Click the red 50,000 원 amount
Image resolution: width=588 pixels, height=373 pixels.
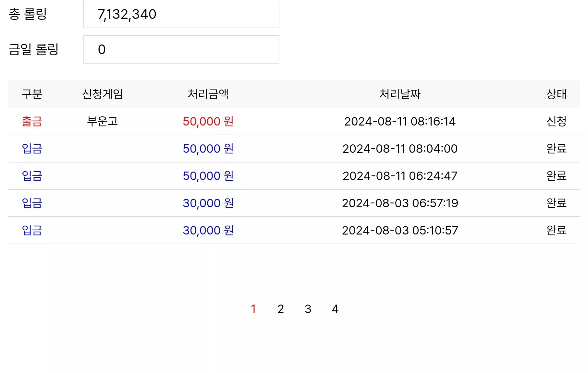(208, 121)
